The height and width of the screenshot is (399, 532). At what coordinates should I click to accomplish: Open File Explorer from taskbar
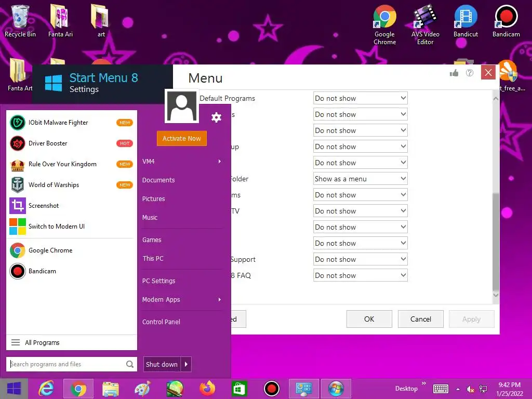tap(111, 389)
